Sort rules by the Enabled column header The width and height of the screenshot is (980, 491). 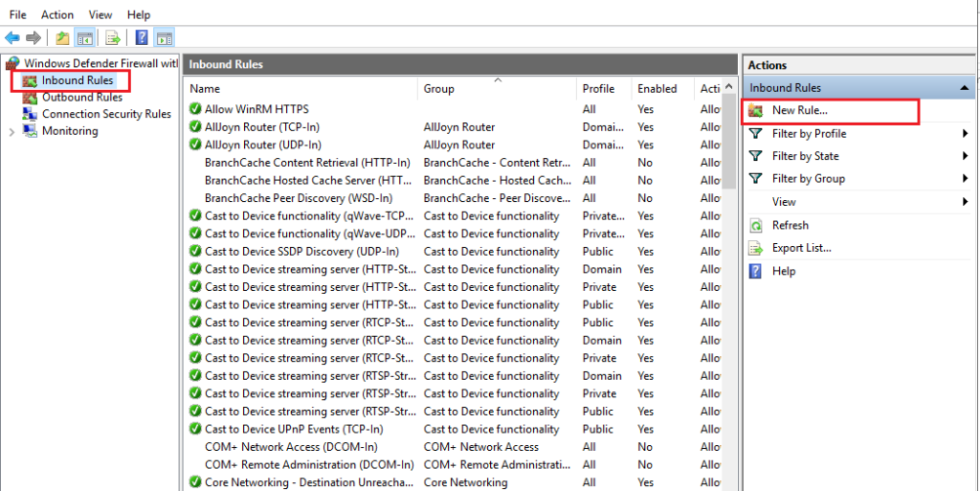point(657,89)
